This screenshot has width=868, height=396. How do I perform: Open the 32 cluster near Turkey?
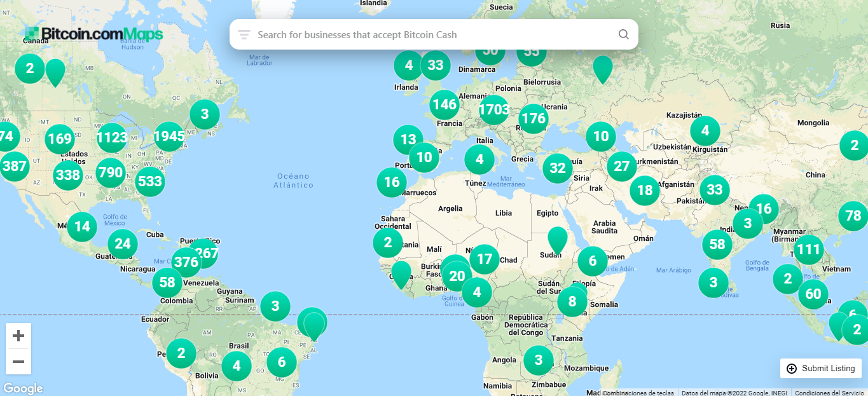pyautogui.click(x=558, y=168)
